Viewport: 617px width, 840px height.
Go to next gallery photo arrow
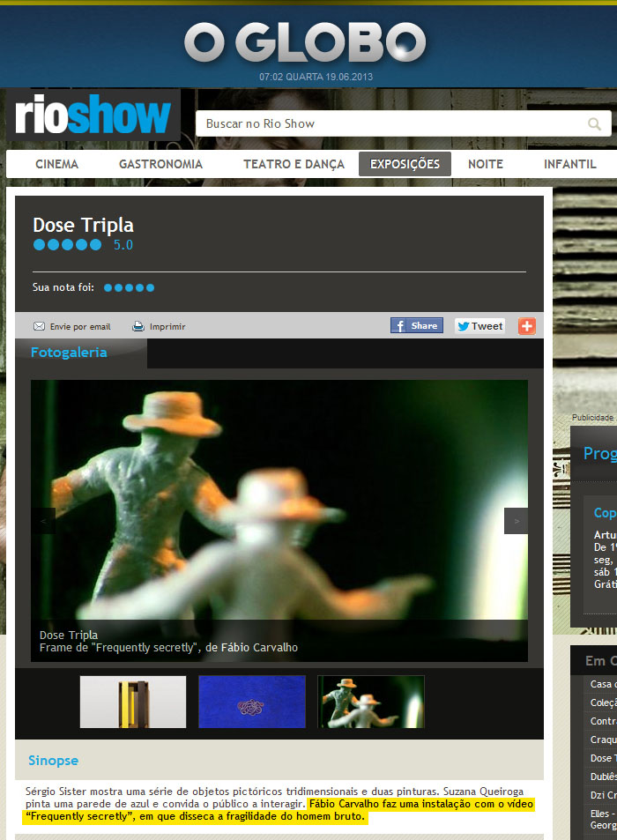click(516, 521)
